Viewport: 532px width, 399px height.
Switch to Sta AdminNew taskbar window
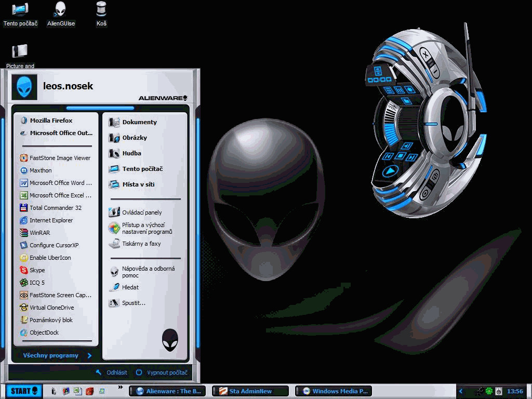click(x=250, y=391)
